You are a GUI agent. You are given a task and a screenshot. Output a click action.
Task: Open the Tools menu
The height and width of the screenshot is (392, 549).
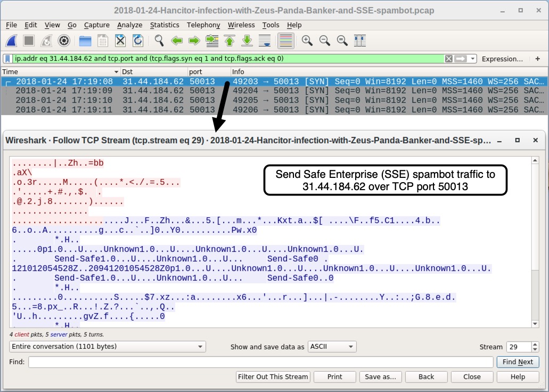coord(271,25)
